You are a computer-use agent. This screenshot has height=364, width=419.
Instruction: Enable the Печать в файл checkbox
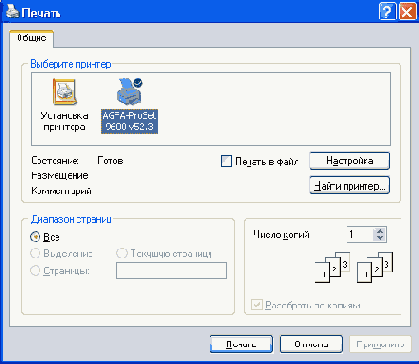pos(226,161)
